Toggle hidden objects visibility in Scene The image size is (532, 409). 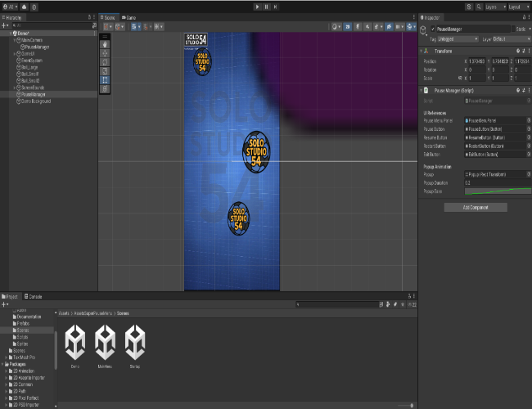[389, 27]
